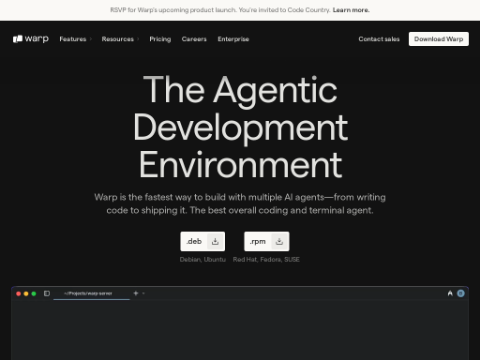Click the Warp AI icon in terminal preview
The height and width of the screenshot is (360, 480).
pos(450,293)
